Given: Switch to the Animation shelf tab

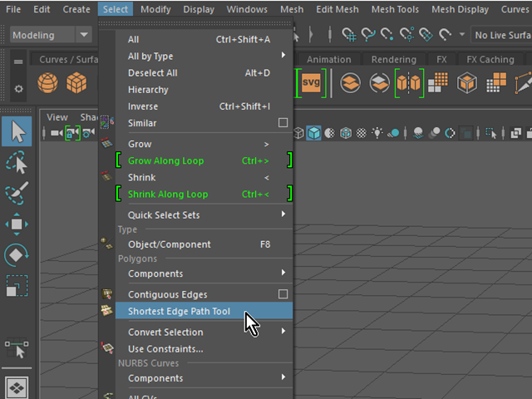Looking at the screenshot, I should [x=328, y=59].
